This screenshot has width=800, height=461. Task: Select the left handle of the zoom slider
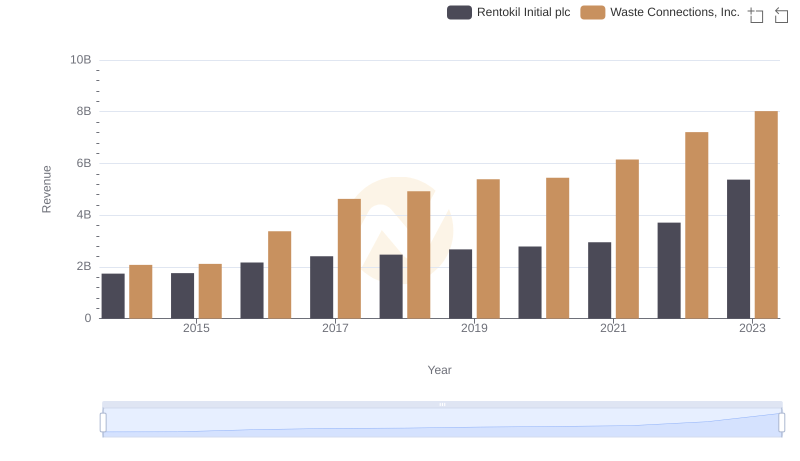coord(103,423)
